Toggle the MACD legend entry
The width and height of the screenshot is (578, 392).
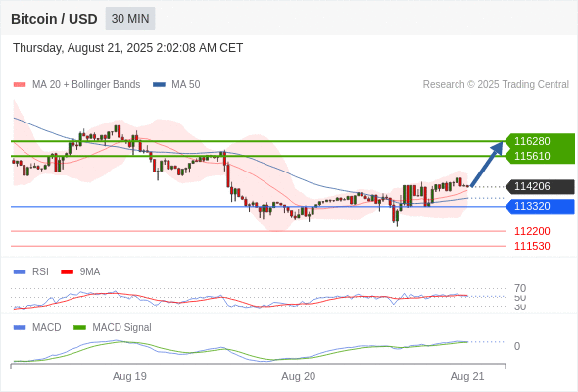tap(37, 327)
